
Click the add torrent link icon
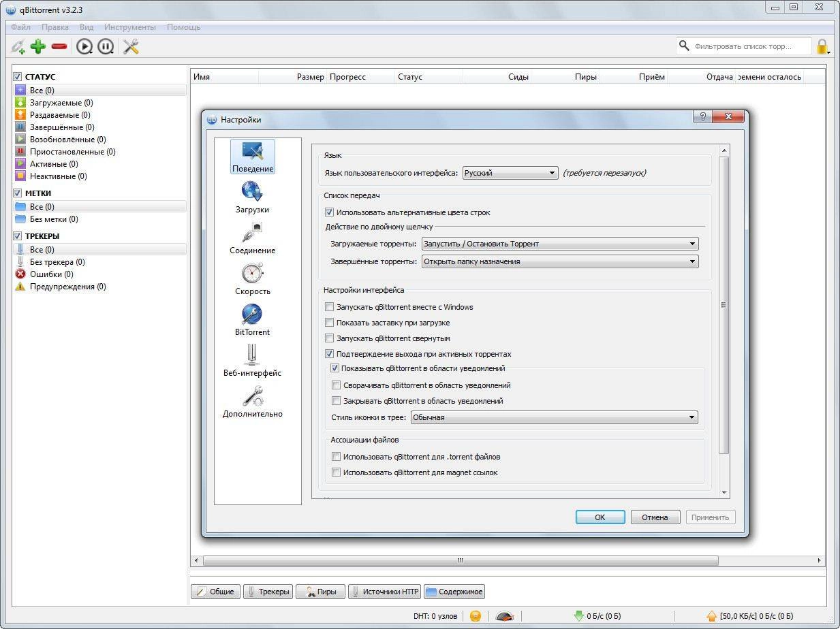tap(18, 46)
